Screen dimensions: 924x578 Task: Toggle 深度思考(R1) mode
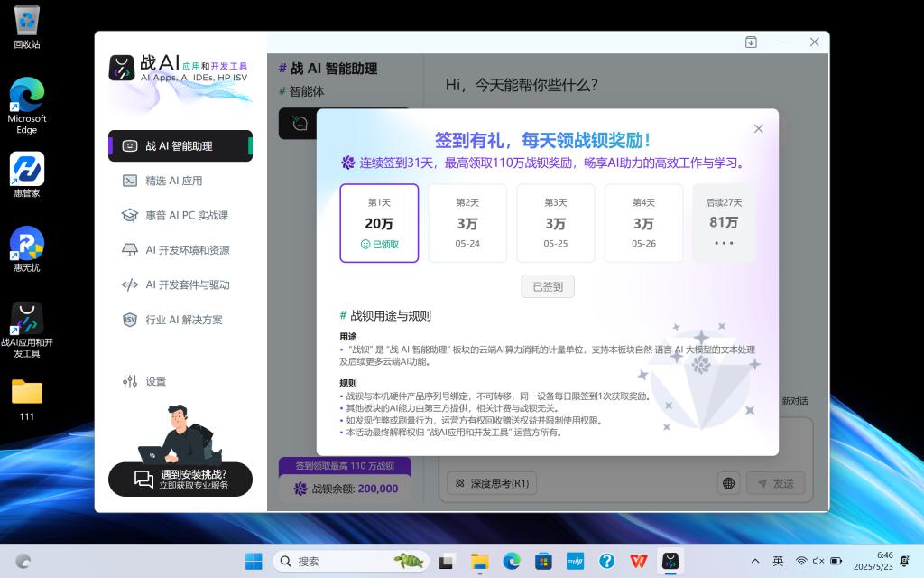[x=492, y=484]
